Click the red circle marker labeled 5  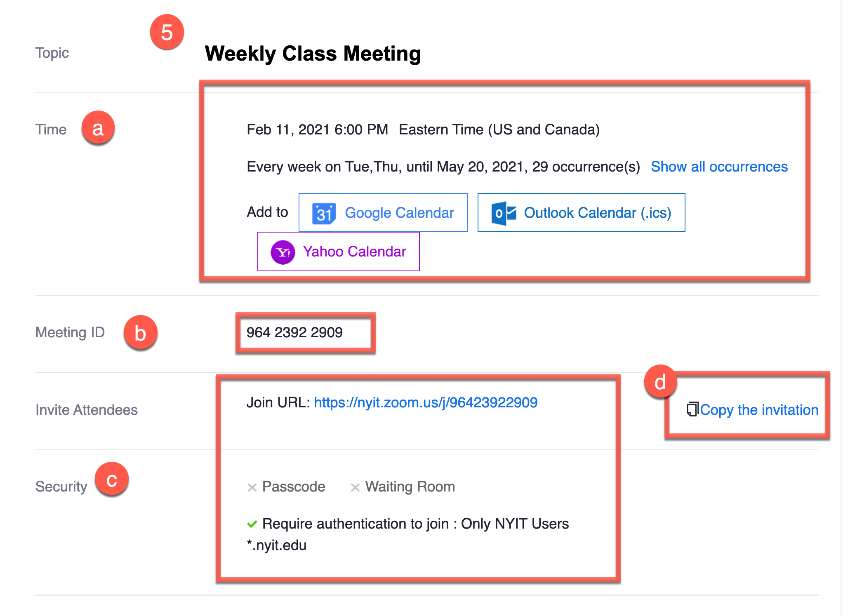pyautogui.click(x=167, y=32)
